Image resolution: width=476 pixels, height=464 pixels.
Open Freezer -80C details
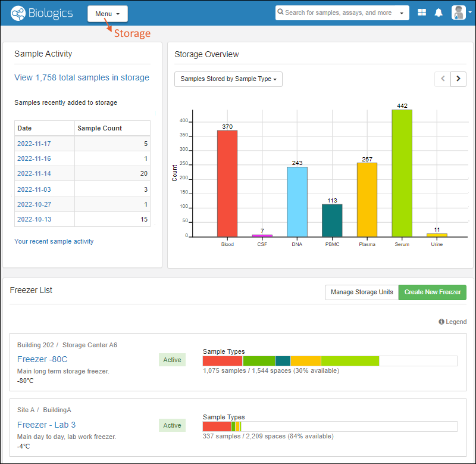click(x=42, y=359)
